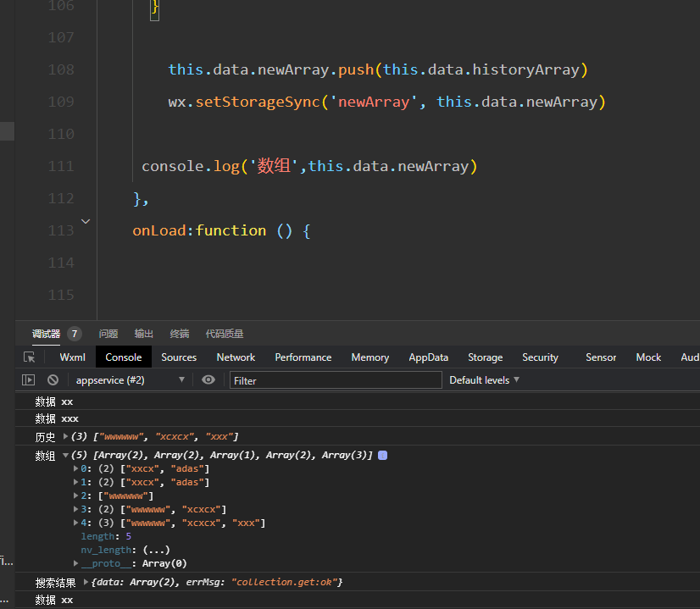The height and width of the screenshot is (609, 700).
Task: Focus the console Filter input field
Action: tap(336, 380)
